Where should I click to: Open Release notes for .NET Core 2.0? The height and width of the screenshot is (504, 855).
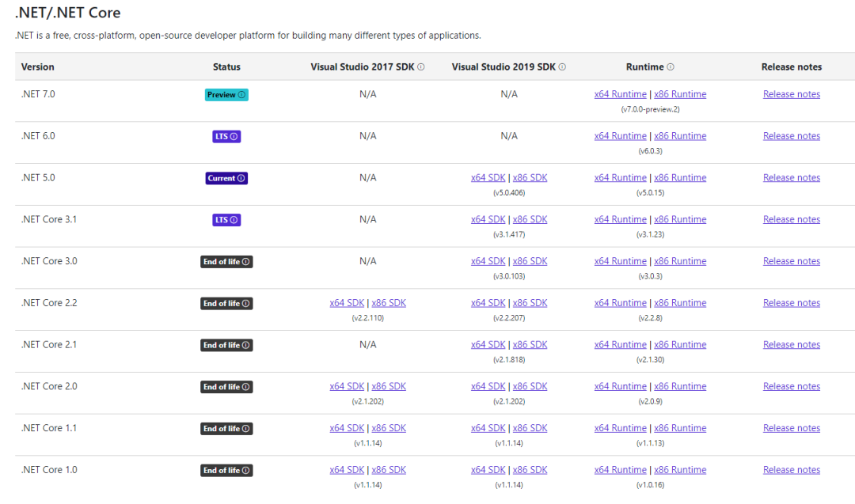(792, 386)
